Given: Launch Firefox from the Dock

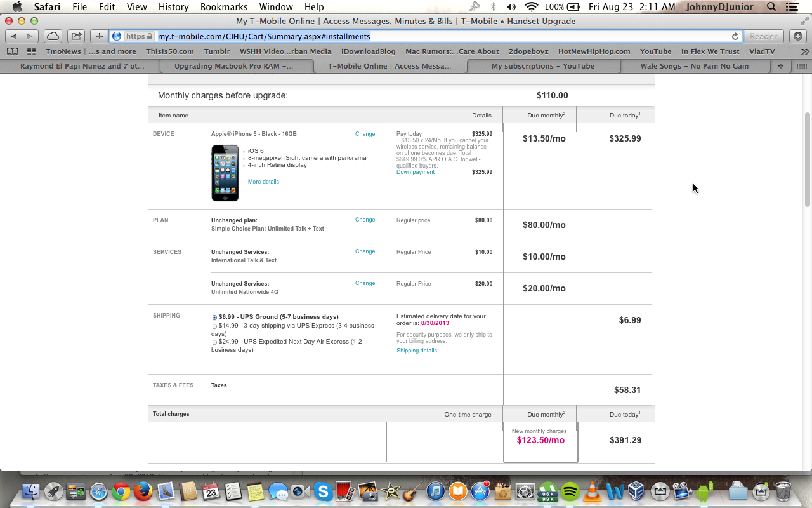Looking at the screenshot, I should click(143, 491).
